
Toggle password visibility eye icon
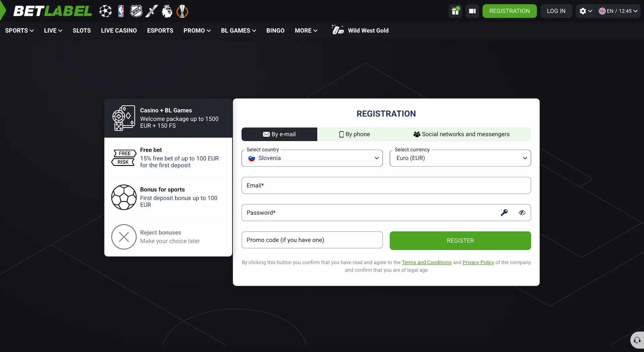[522, 213]
